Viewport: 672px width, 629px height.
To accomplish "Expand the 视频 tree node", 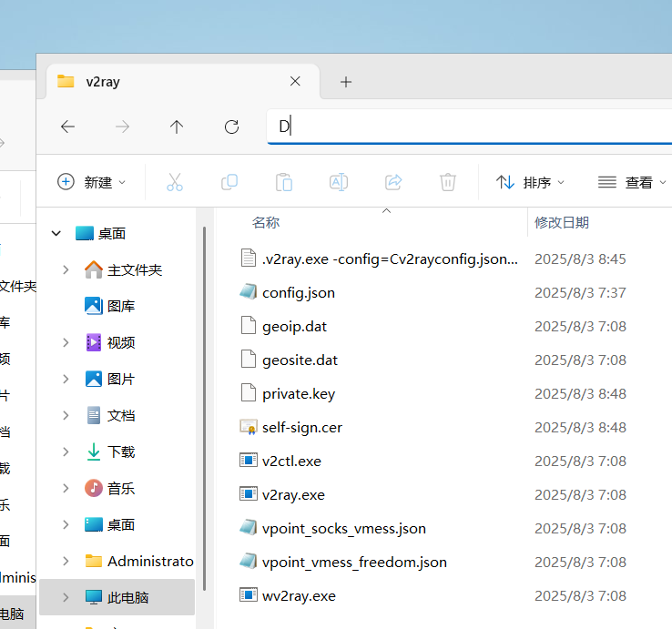I will [66, 343].
